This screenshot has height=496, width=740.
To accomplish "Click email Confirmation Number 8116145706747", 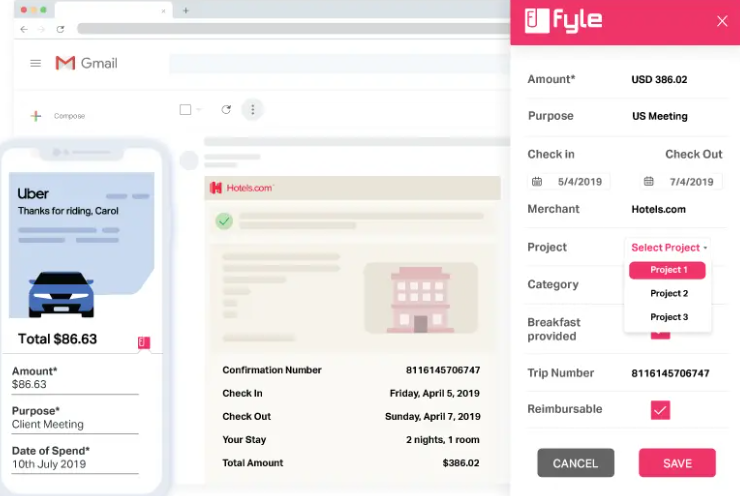I will (x=443, y=370).
